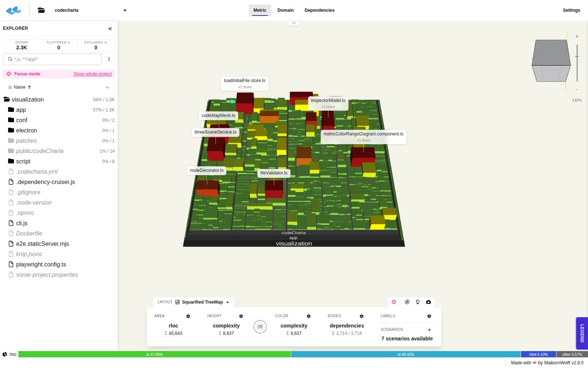Expand the public/codeCharta folder
Viewport: 588px width, 368px height.
click(x=59, y=151)
